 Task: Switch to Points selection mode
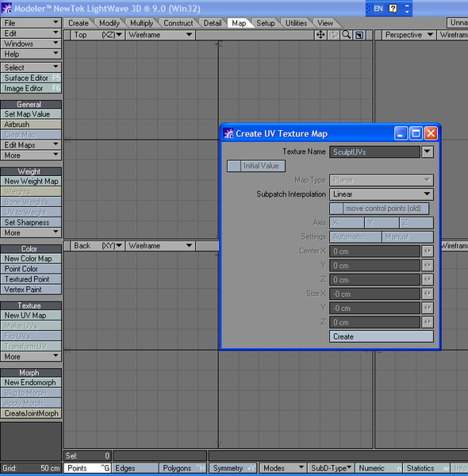point(86,468)
